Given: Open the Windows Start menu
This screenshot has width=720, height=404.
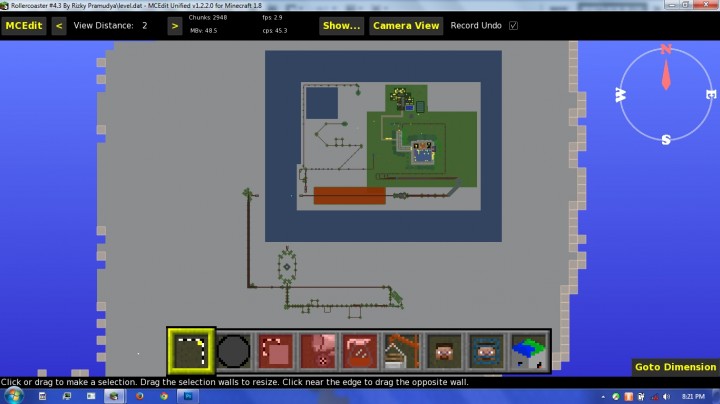Looking at the screenshot, I should point(13,396).
